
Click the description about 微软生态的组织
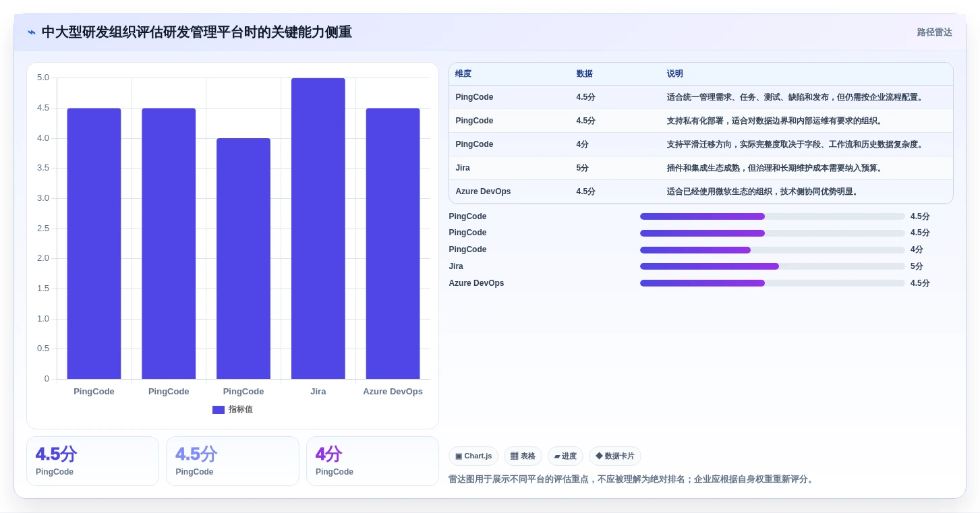(x=763, y=191)
